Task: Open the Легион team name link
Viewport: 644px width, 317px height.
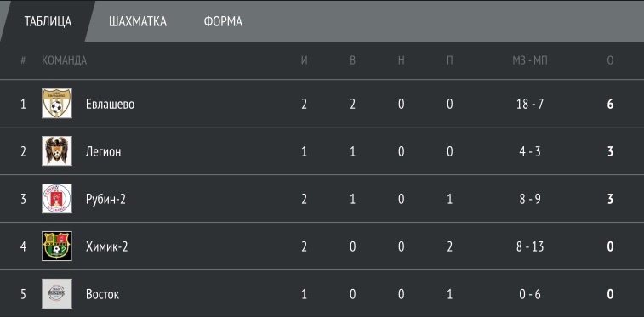Action: point(104,152)
